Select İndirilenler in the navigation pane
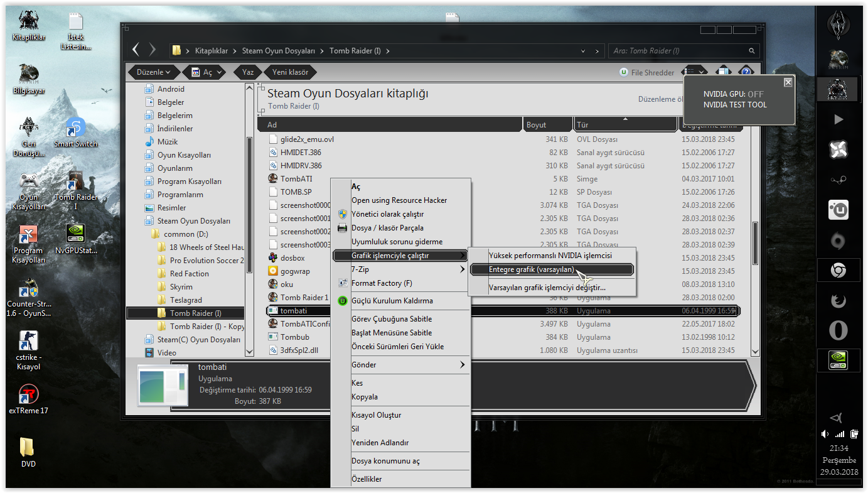The width and height of the screenshot is (868, 493). 175,128
